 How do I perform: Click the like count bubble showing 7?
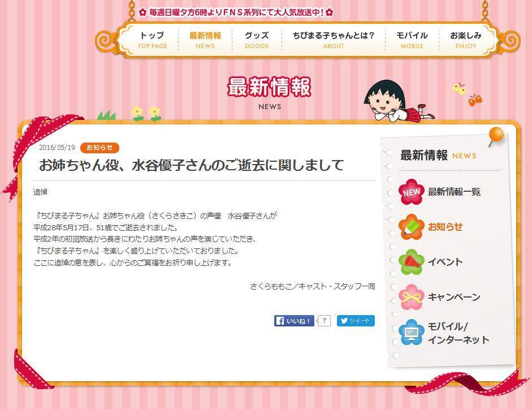tap(324, 321)
